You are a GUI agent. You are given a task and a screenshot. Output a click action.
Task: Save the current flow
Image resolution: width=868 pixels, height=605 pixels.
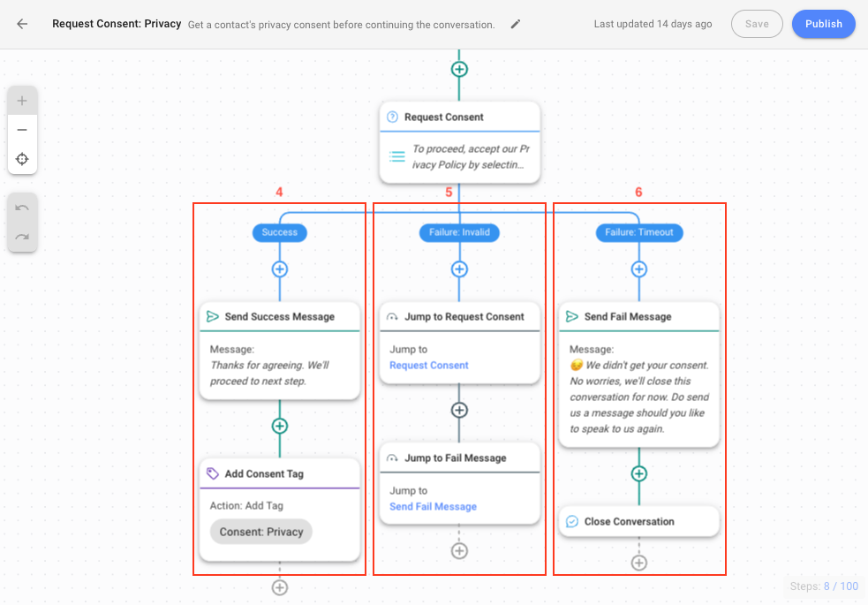(757, 24)
